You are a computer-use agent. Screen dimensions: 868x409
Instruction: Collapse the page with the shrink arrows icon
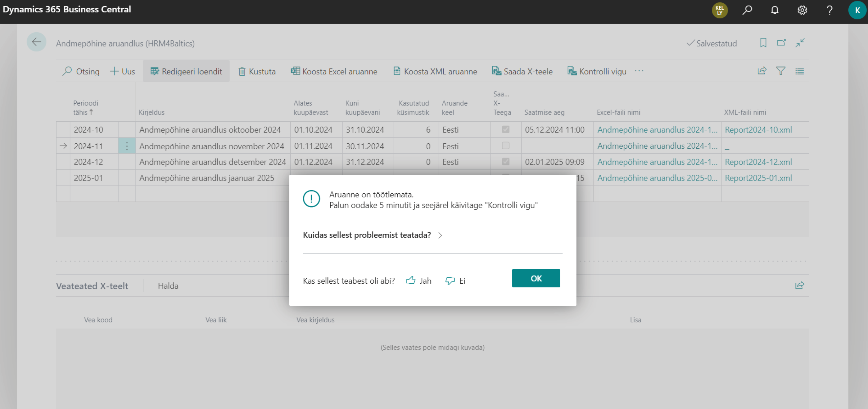point(800,43)
